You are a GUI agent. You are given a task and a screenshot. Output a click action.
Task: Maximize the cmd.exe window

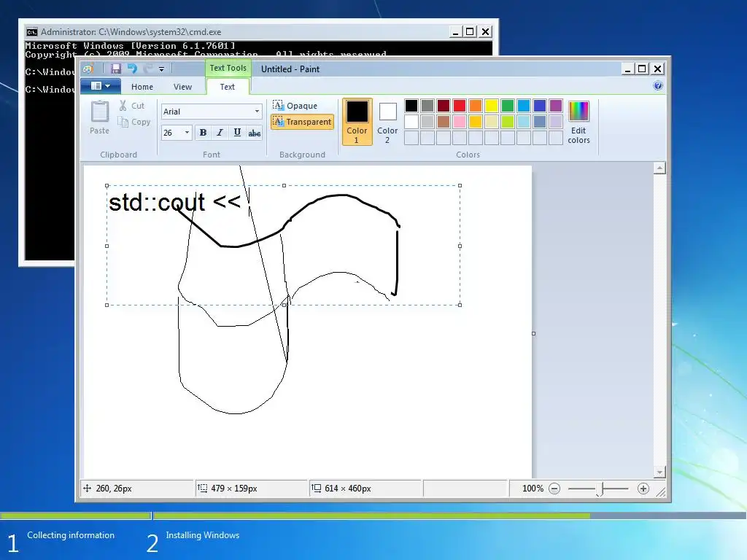coord(470,32)
